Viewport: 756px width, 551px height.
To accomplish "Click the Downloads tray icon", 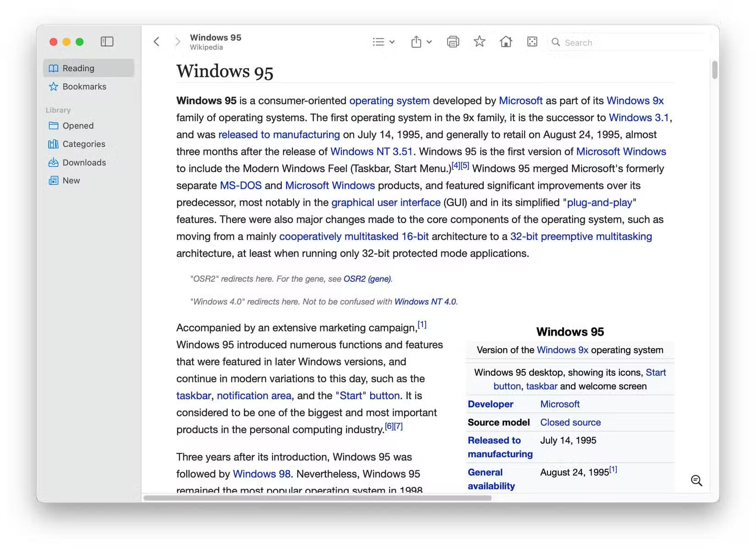I will (x=54, y=162).
